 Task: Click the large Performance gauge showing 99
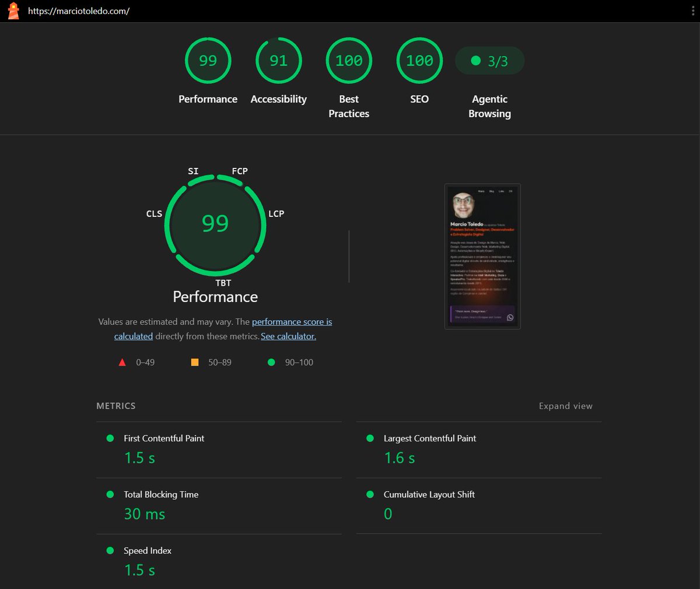(x=215, y=225)
